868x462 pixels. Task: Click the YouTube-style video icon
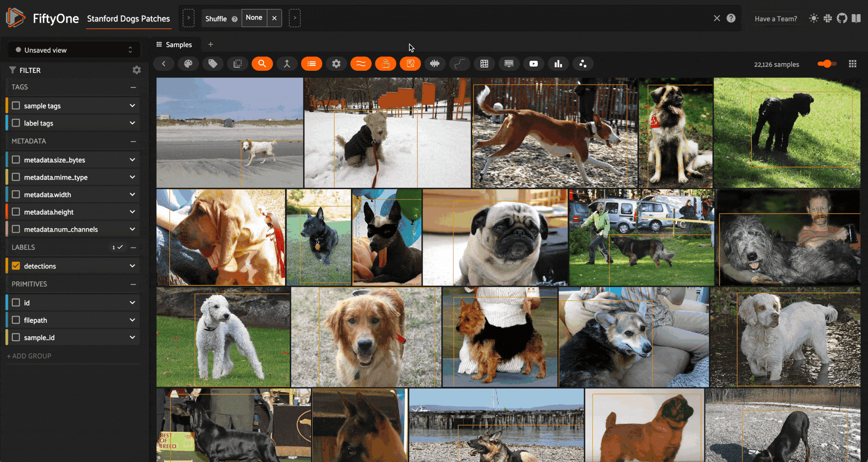pos(533,64)
